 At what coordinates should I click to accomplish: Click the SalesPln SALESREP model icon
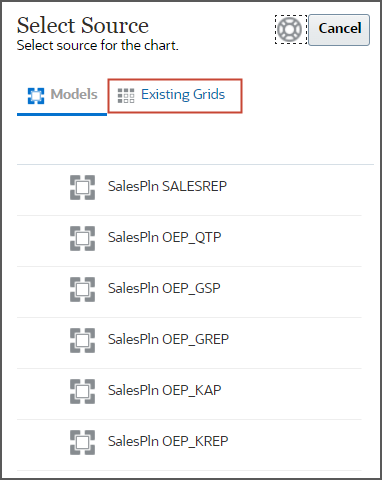(x=82, y=187)
